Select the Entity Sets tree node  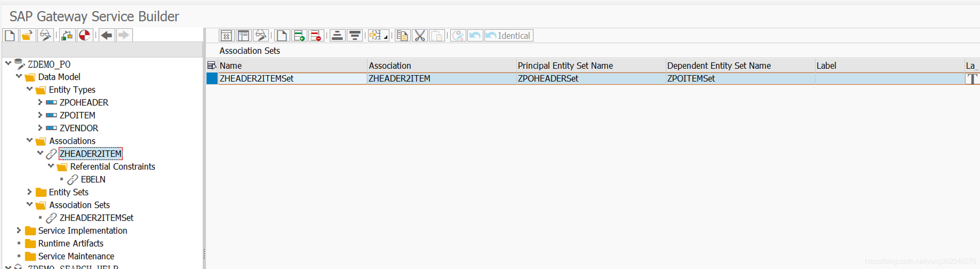tap(68, 192)
